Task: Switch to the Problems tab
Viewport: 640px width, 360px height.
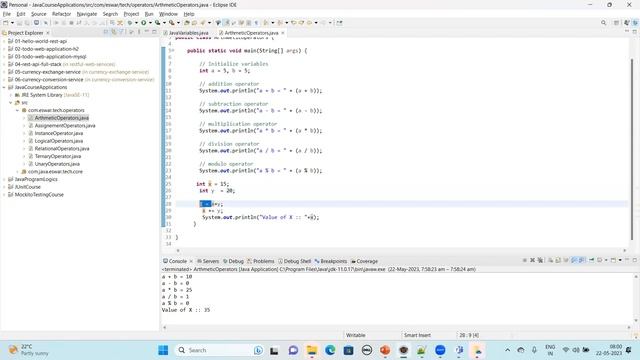Action: [x=260, y=261]
